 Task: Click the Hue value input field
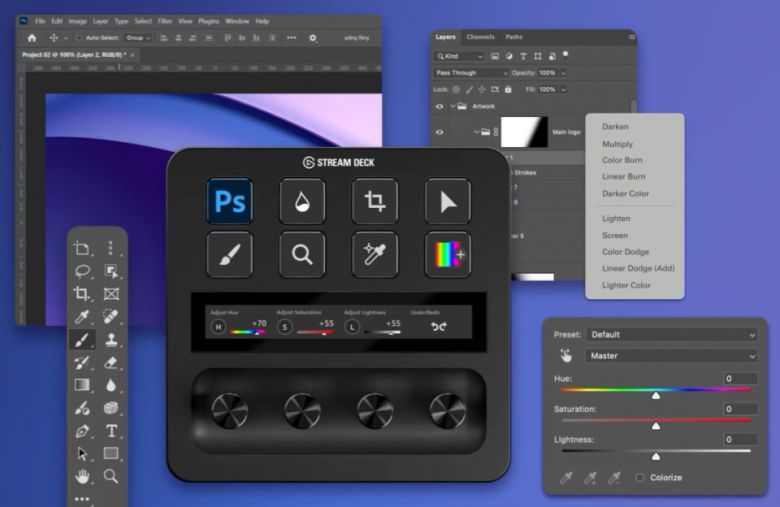740,379
